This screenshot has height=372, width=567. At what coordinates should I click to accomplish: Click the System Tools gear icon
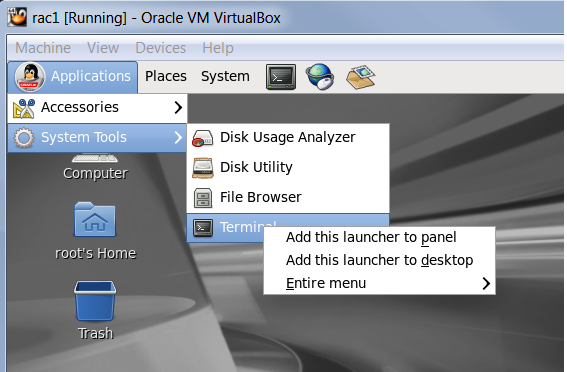pyautogui.click(x=24, y=138)
